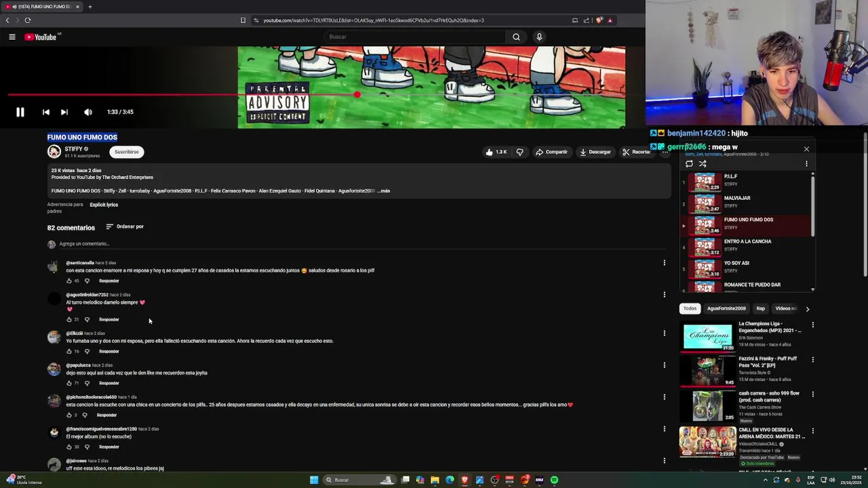Like @agustinlroldan7252's comment
This screenshot has width=868, height=488.
[68, 319]
